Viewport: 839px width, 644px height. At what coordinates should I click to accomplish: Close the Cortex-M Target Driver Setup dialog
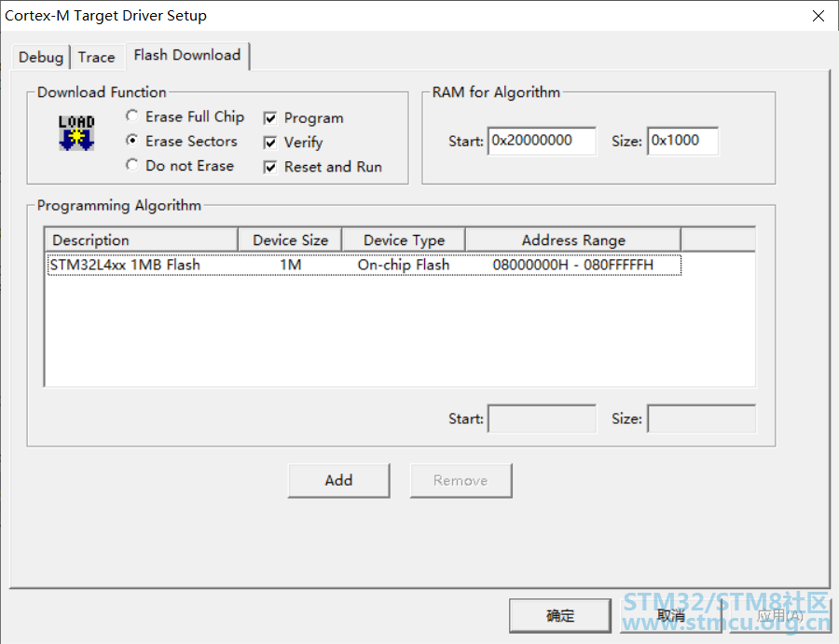[x=818, y=16]
